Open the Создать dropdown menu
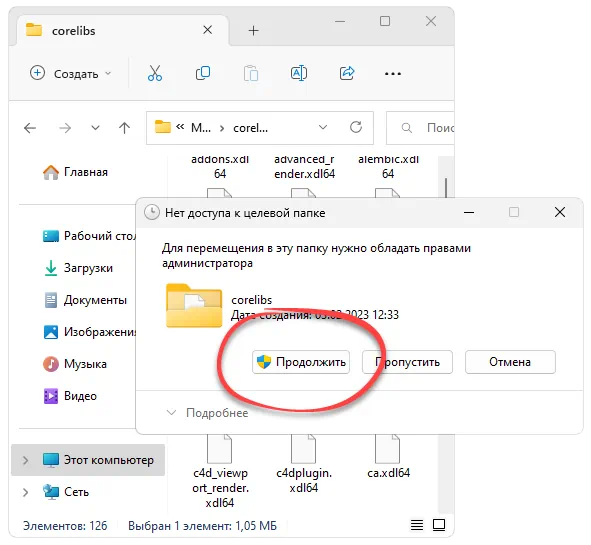 pyautogui.click(x=71, y=73)
